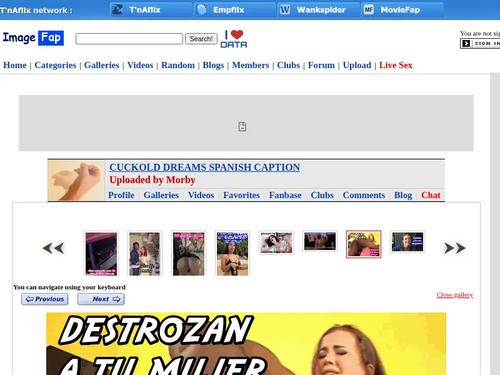Open the Empflix network site tab
This screenshot has width=500, height=375.
235,10
